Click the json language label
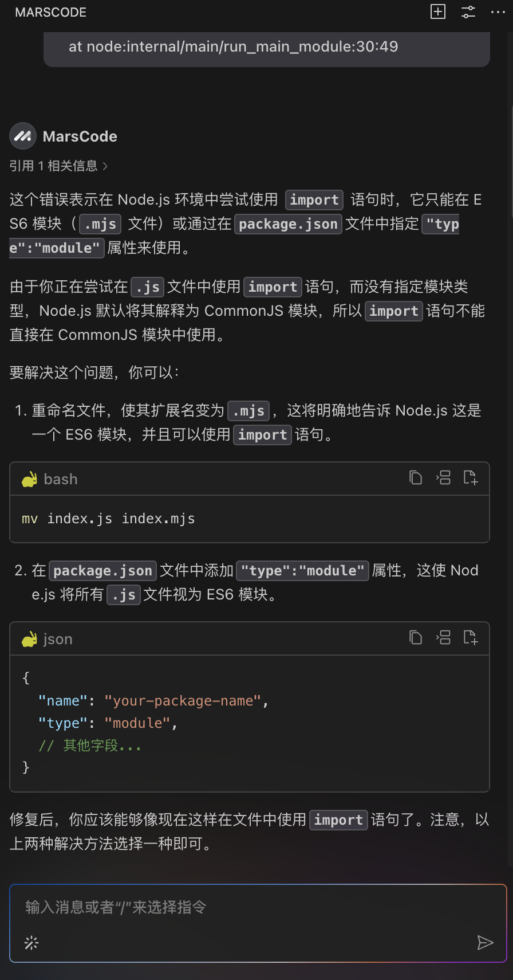Image resolution: width=513 pixels, height=980 pixels. coord(58,639)
